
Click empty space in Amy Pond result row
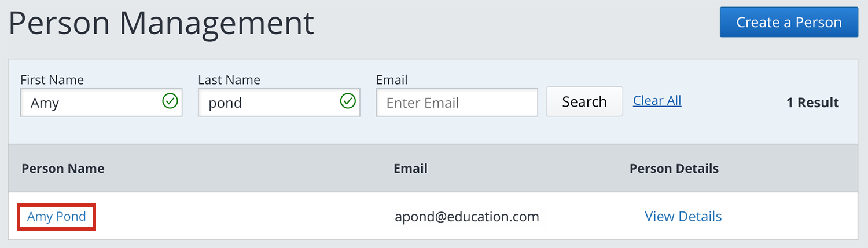tap(243, 217)
